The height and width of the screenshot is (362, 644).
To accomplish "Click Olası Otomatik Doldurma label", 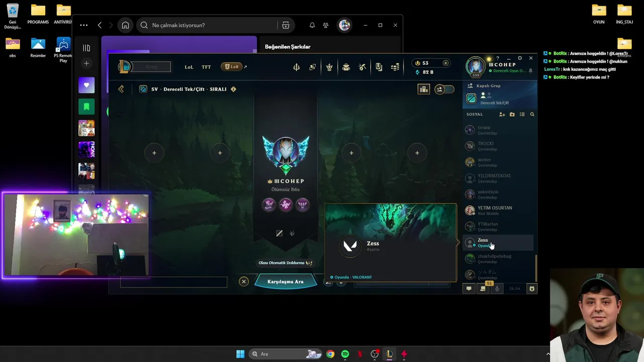I will coord(285,263).
